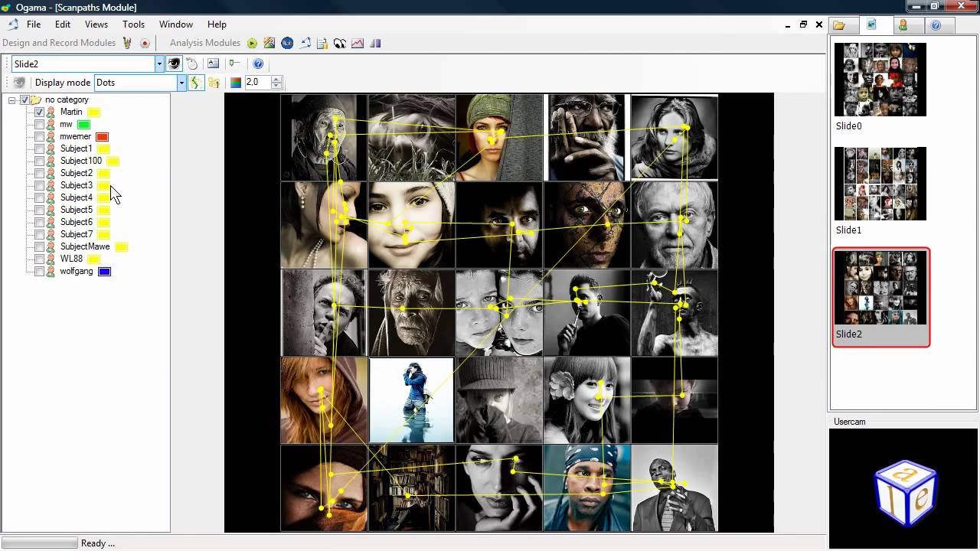Open the Edit menu
Viewport: 980px width, 551px height.
click(x=63, y=24)
